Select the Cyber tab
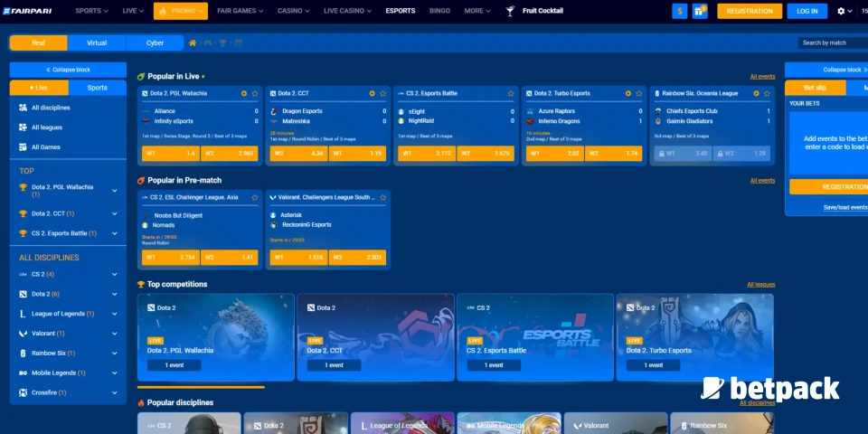Screen dimensions: 868x434 point(155,43)
